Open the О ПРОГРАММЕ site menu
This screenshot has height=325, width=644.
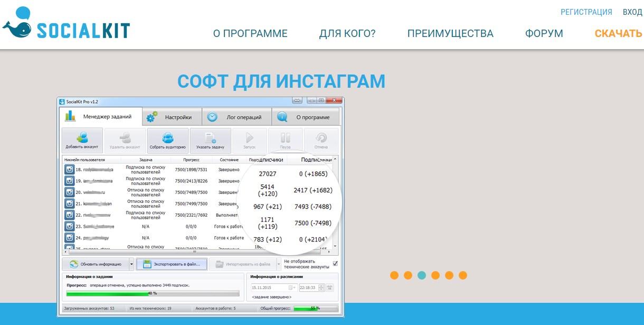[250, 33]
